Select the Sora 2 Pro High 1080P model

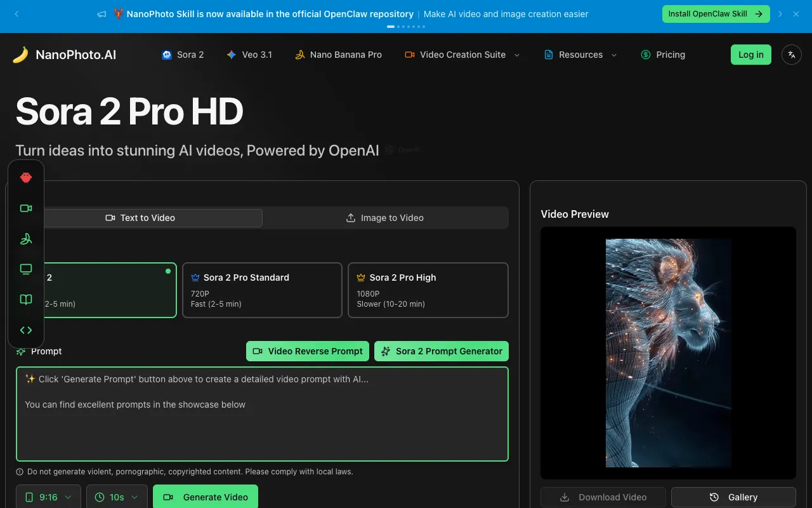click(x=428, y=290)
